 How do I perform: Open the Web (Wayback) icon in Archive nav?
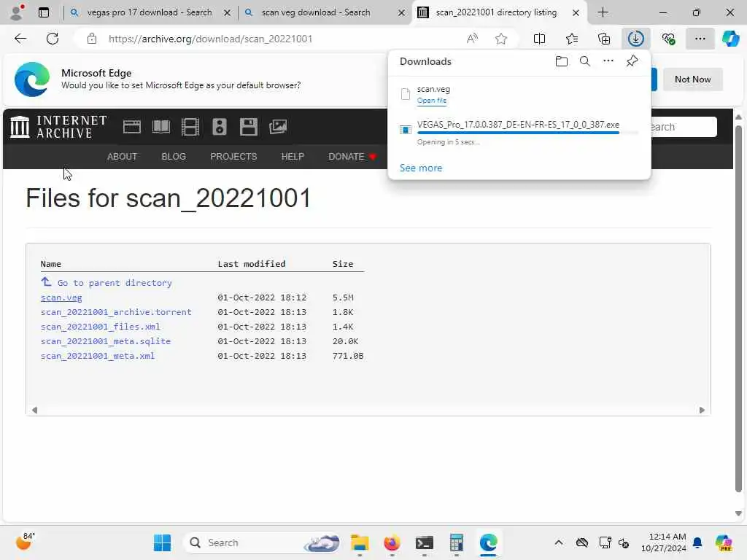(132, 127)
